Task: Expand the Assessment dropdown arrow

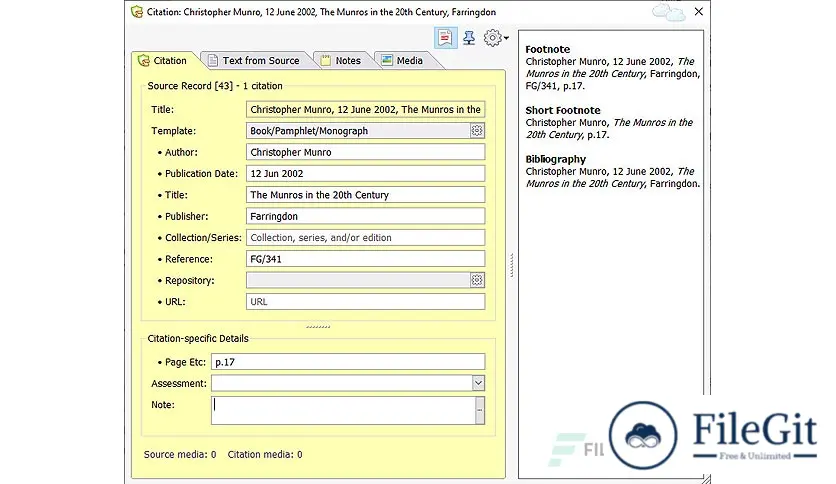Action: pyautogui.click(x=478, y=383)
